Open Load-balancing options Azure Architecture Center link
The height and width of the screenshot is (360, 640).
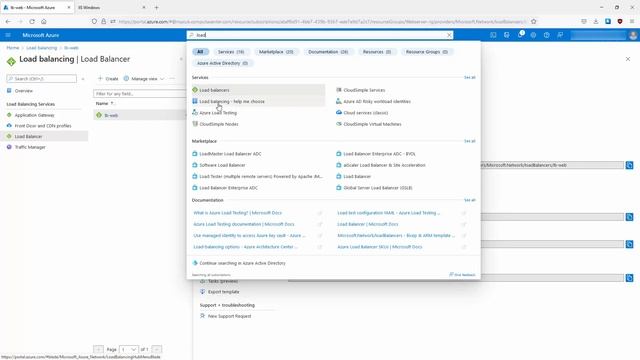pyautogui.click(x=245, y=247)
